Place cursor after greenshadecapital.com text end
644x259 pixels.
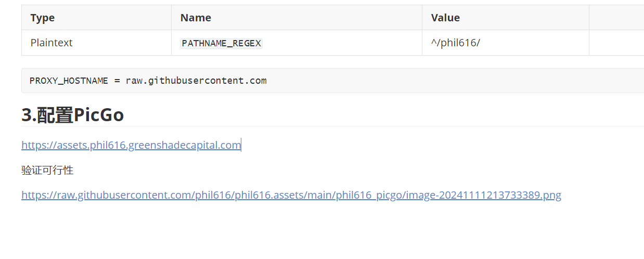(241, 145)
